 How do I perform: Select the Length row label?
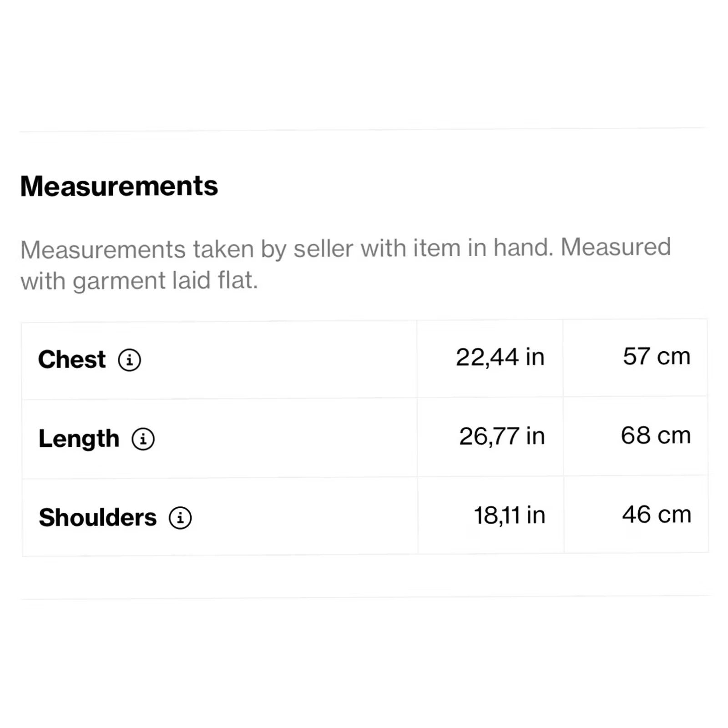[x=79, y=439]
